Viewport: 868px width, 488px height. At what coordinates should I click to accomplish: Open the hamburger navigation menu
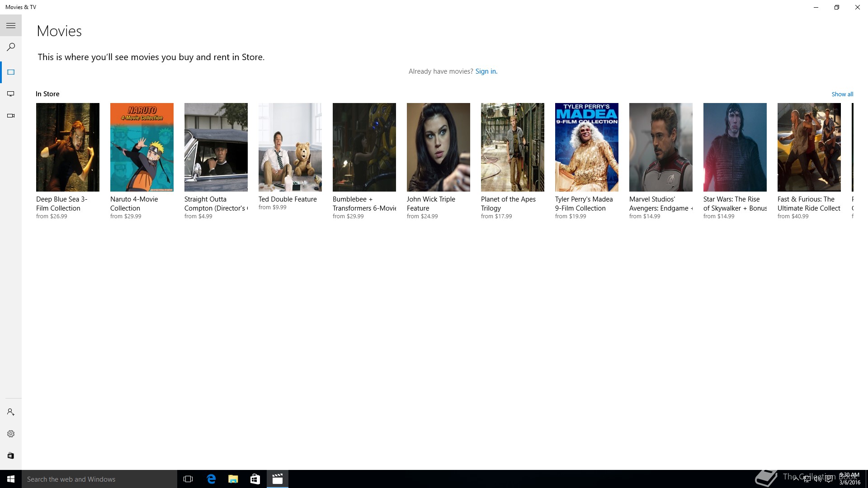[11, 26]
